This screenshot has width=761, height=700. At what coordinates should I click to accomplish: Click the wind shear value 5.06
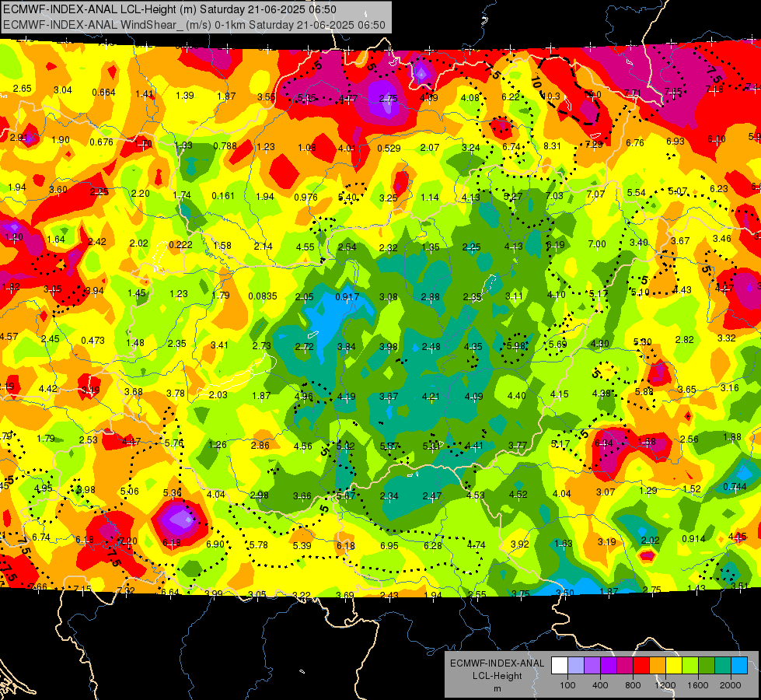pyautogui.click(x=130, y=491)
